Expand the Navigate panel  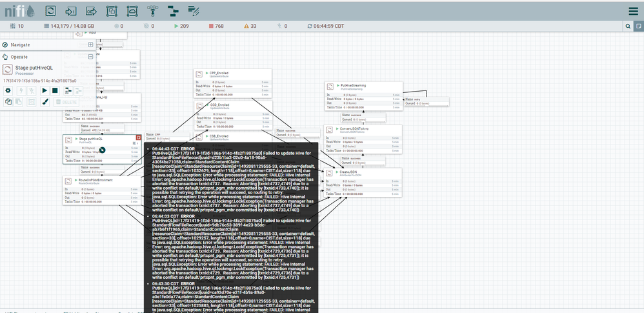[91, 45]
